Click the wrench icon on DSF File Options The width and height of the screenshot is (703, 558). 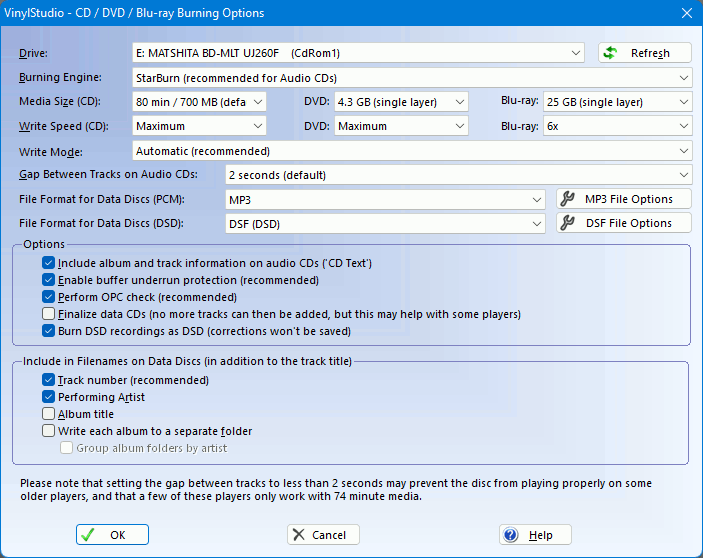568,223
